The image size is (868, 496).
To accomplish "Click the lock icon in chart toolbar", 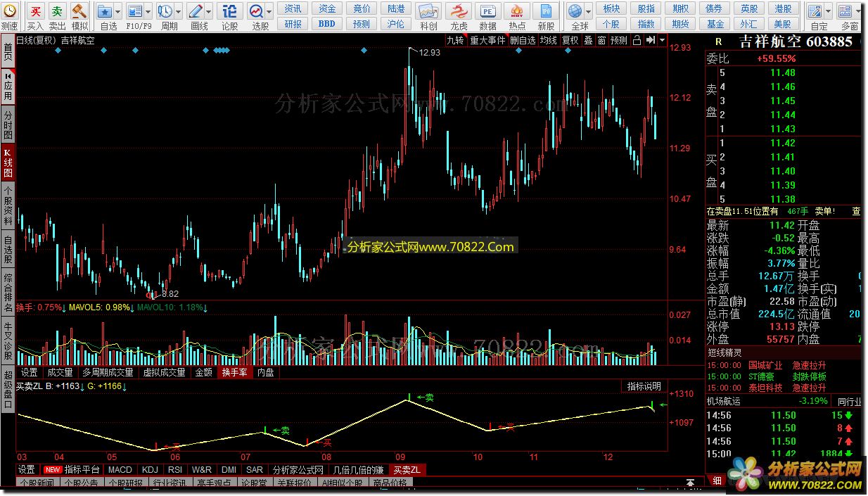I will [x=637, y=40].
